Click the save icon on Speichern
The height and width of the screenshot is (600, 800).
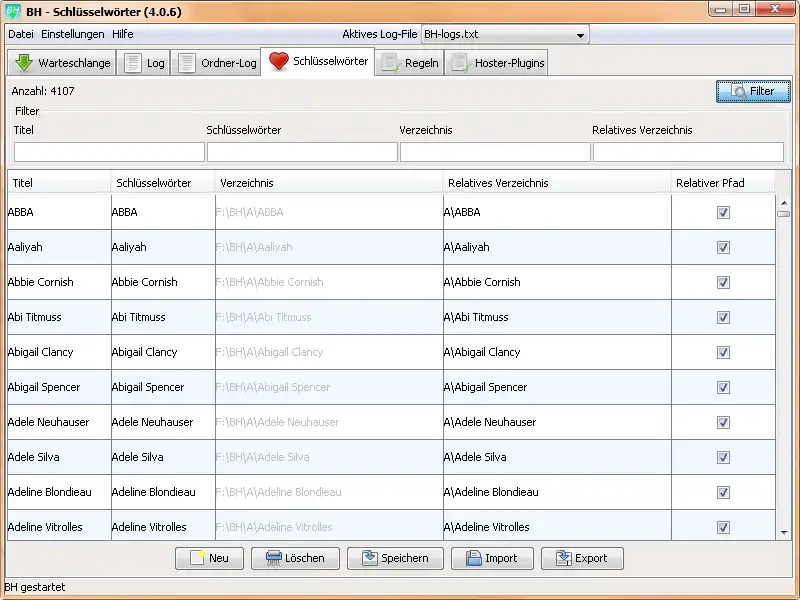coord(369,558)
